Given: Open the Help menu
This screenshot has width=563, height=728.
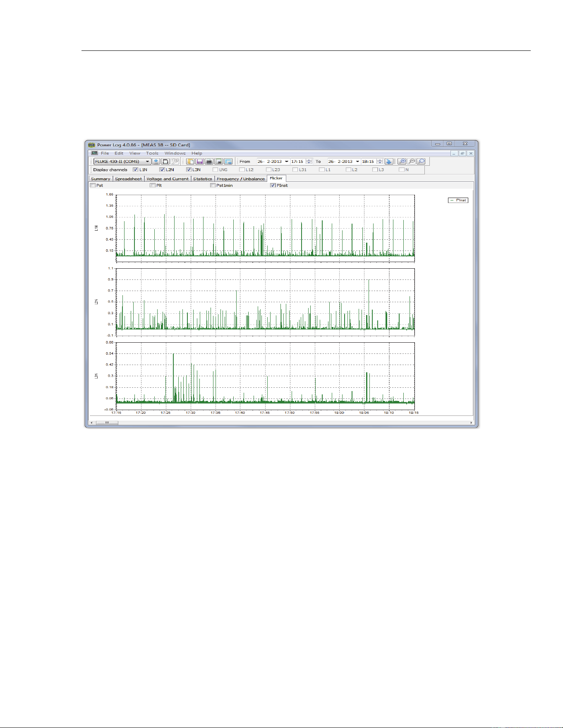Looking at the screenshot, I should point(197,153).
